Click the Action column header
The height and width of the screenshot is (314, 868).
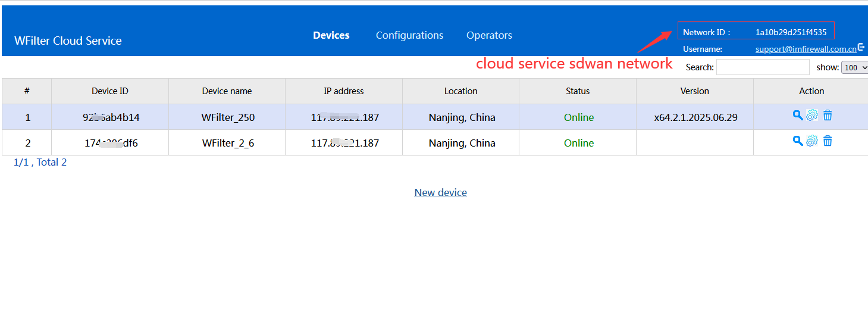click(x=811, y=91)
